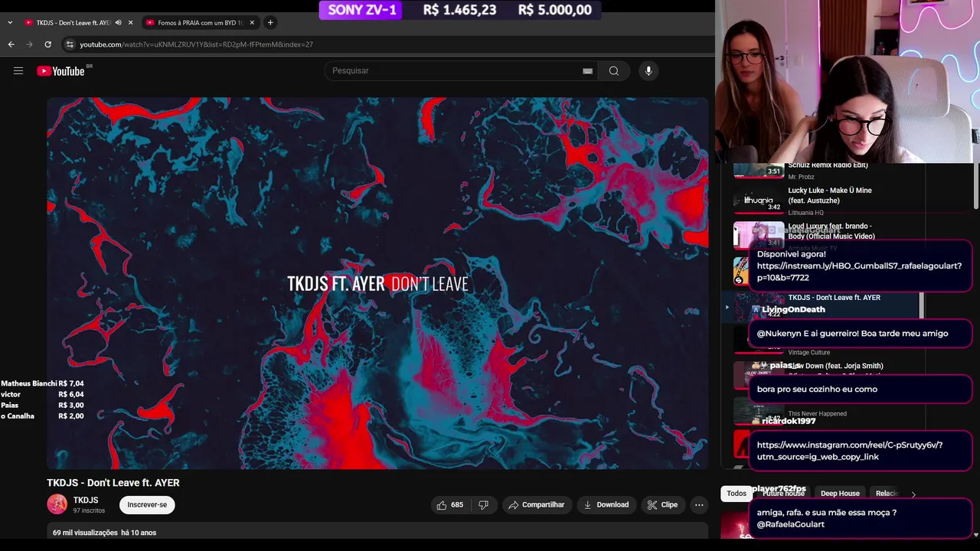Subscribe with the Inscrever-se button
Screen dimensions: 980x551
point(147,505)
